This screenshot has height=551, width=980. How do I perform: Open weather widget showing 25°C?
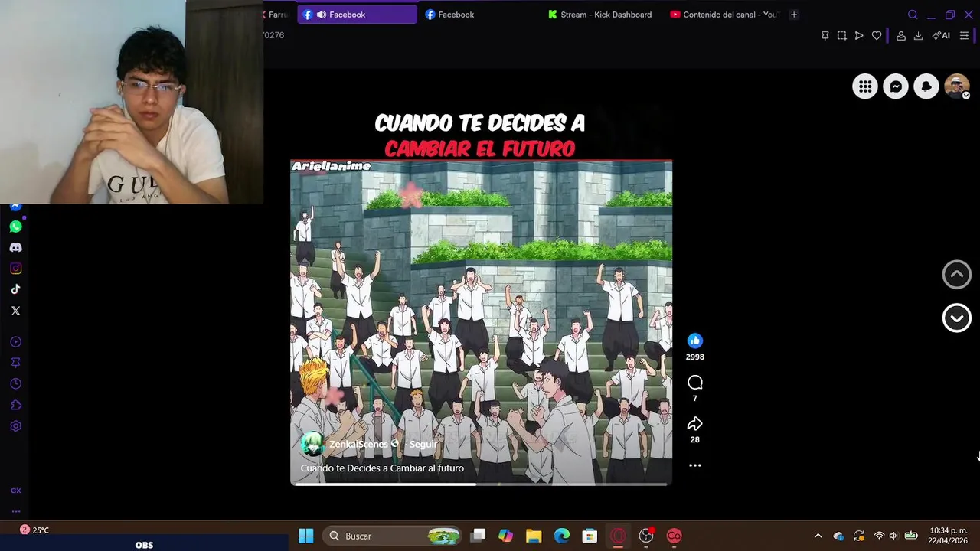pyautogui.click(x=34, y=530)
